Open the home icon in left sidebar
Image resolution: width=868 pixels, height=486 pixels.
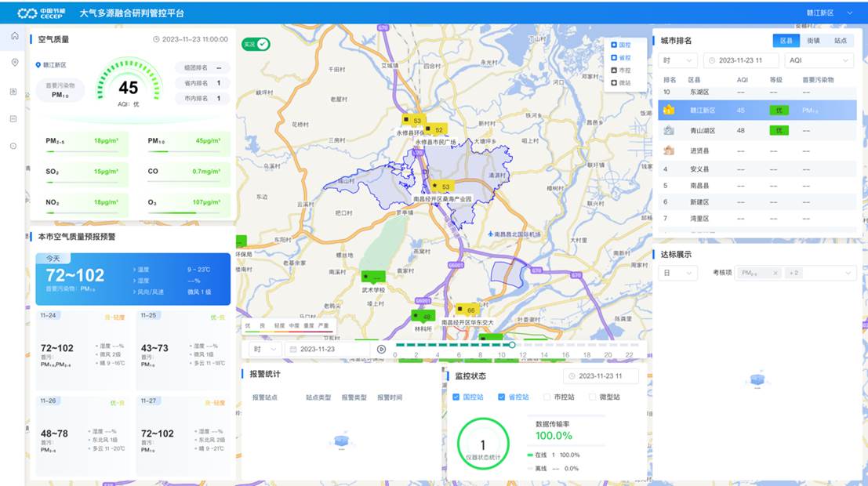[14, 36]
